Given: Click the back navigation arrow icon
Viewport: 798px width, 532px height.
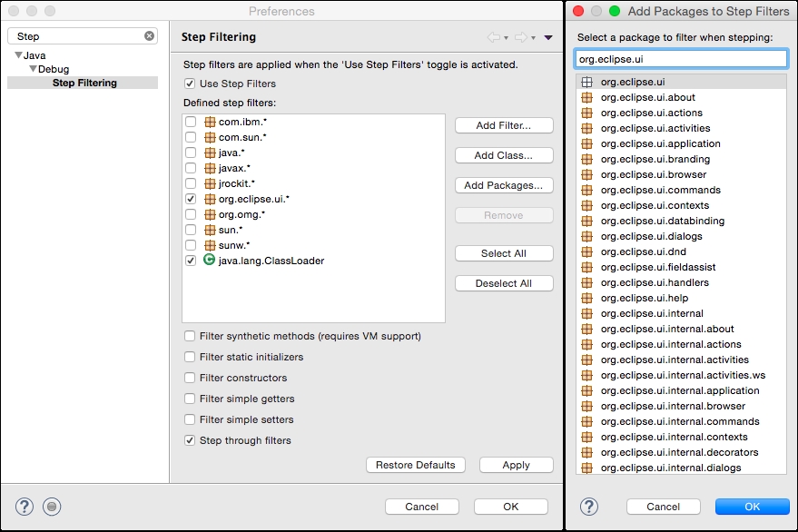Looking at the screenshot, I should (x=494, y=37).
